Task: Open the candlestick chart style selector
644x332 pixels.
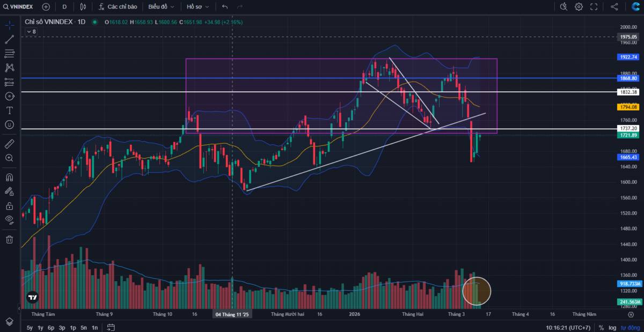Action: (x=83, y=6)
